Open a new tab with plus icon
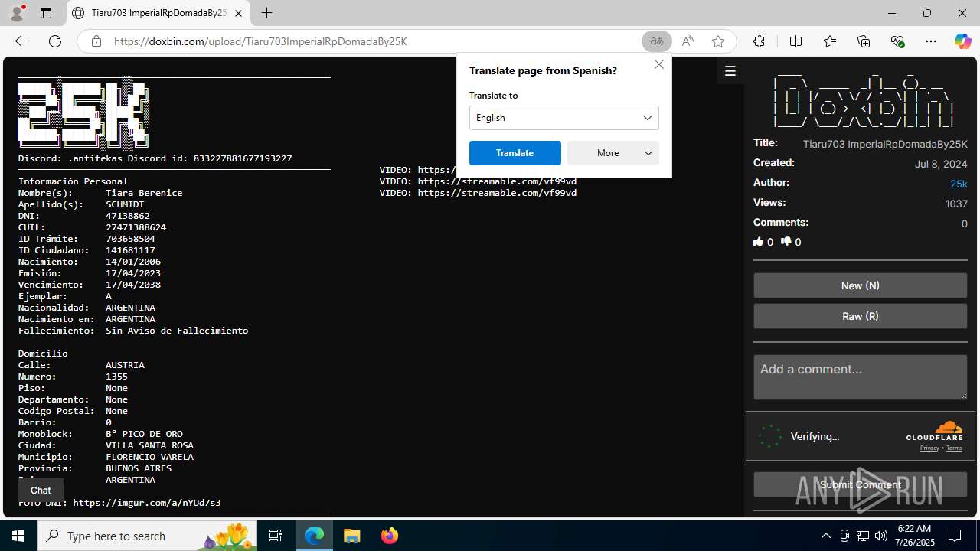 tap(266, 13)
